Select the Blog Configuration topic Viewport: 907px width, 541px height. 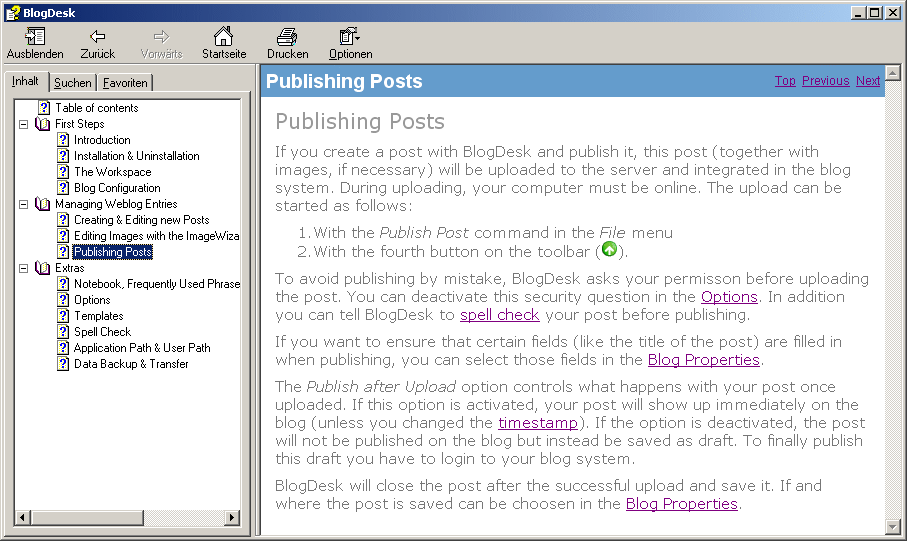pos(117,188)
